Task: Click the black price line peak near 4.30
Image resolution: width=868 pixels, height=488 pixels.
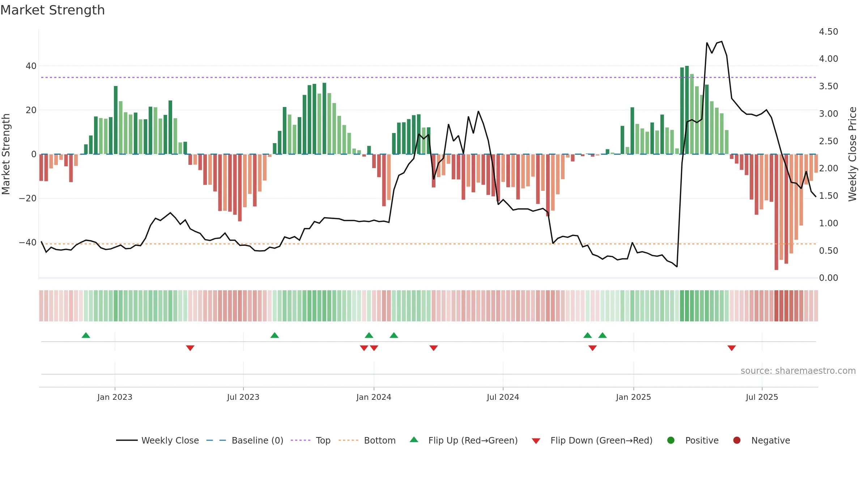Action: pos(722,42)
